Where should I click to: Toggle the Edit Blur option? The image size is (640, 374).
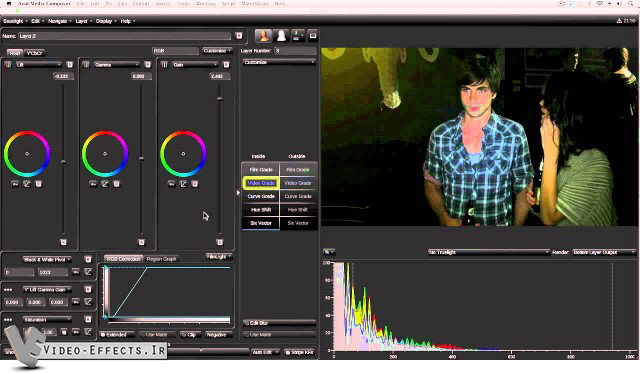click(279, 323)
